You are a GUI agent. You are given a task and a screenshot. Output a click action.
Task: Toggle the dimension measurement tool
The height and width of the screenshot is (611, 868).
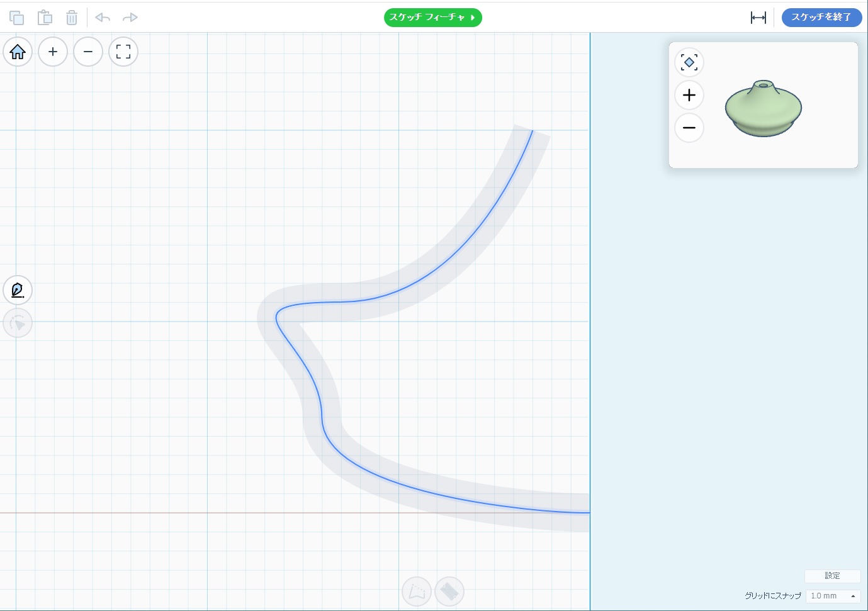click(x=758, y=18)
